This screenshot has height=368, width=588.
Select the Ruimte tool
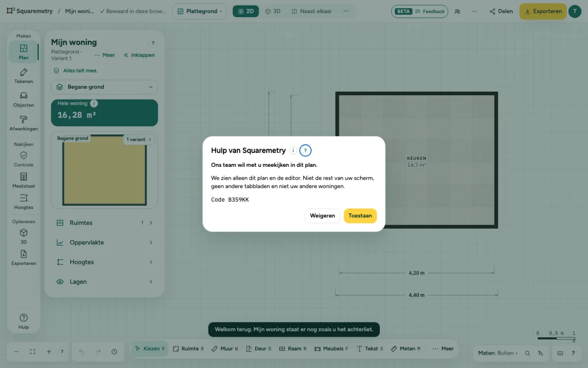tap(188, 349)
